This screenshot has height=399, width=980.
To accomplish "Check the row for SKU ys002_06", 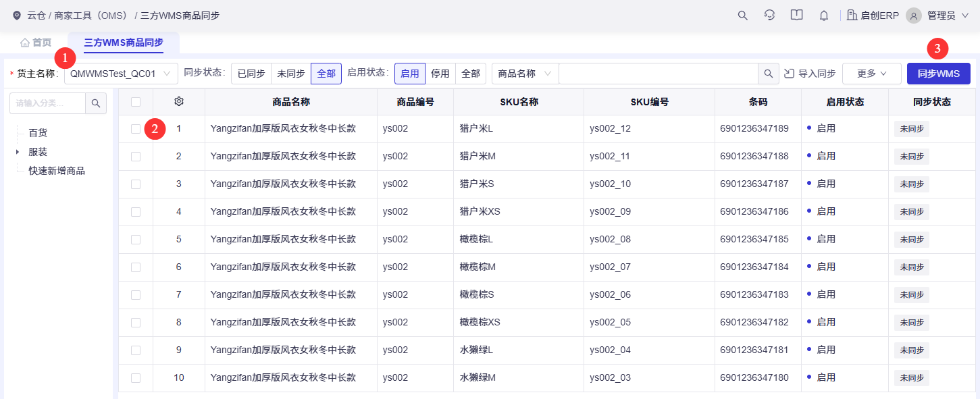I will pyautogui.click(x=136, y=294).
